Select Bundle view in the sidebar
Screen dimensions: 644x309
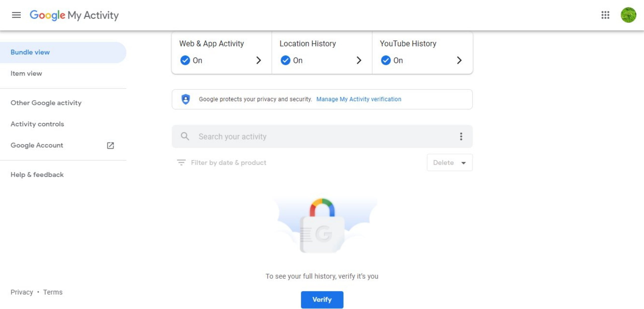(x=30, y=52)
